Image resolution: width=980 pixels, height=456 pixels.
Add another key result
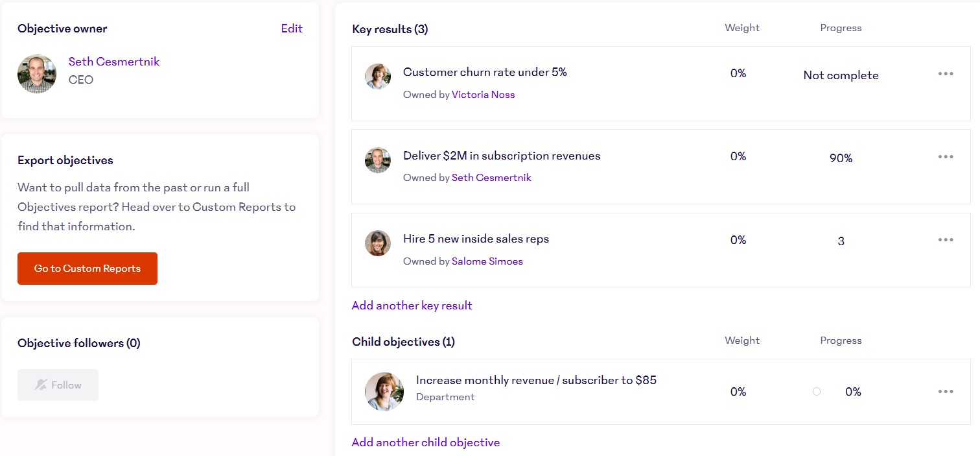tap(412, 306)
